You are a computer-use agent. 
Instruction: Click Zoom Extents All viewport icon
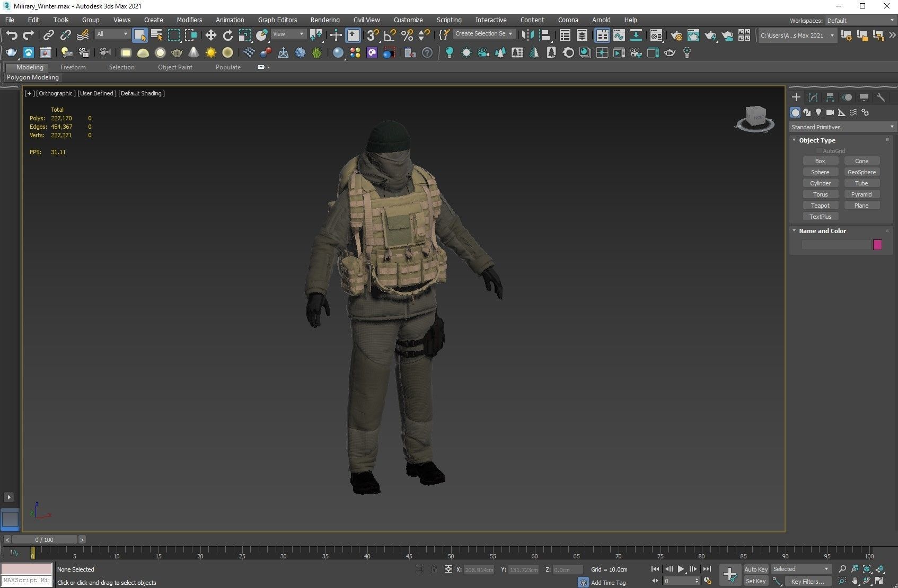point(879,569)
